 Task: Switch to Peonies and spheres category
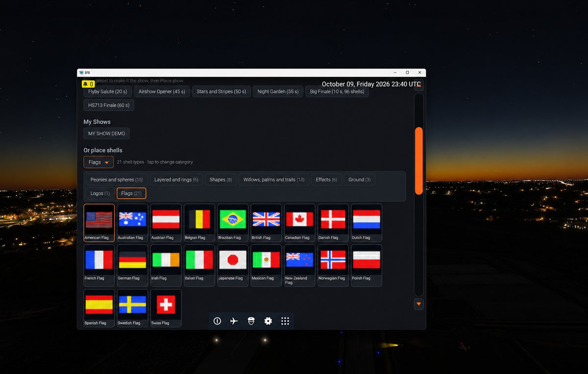[x=117, y=180]
